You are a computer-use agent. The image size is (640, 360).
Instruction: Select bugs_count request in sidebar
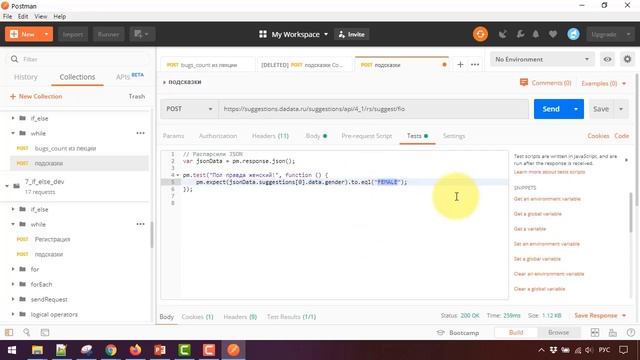tap(65, 148)
